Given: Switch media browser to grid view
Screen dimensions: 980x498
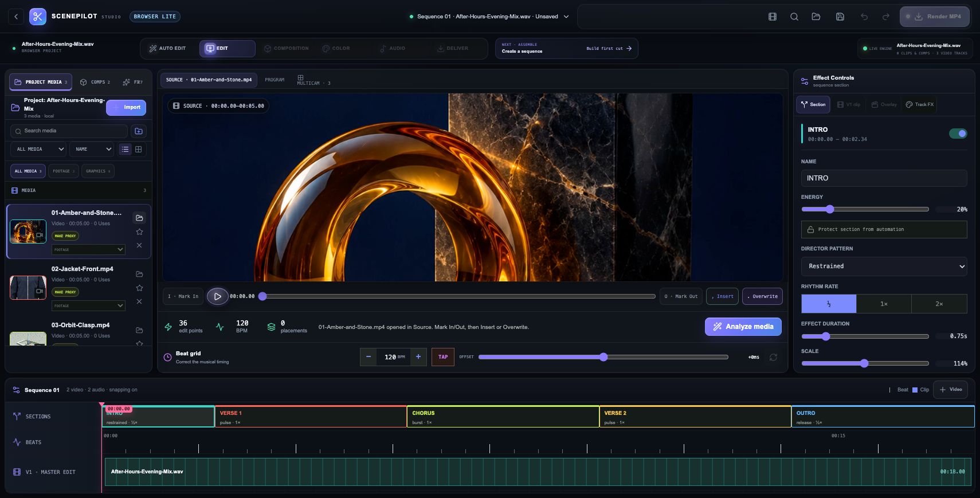Looking at the screenshot, I should [138, 149].
